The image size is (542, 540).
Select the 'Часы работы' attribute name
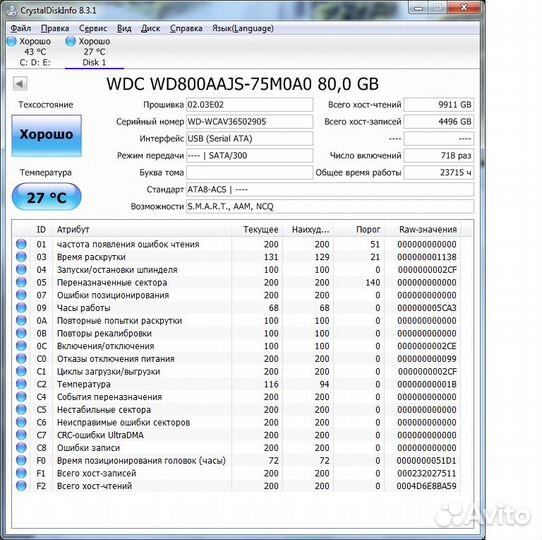[x=84, y=308]
